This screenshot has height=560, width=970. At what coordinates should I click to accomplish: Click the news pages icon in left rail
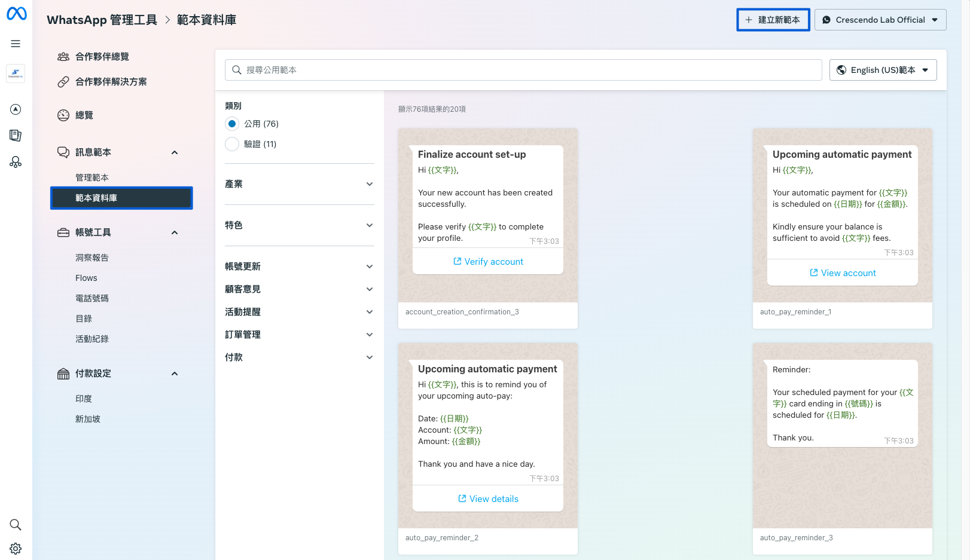(16, 136)
